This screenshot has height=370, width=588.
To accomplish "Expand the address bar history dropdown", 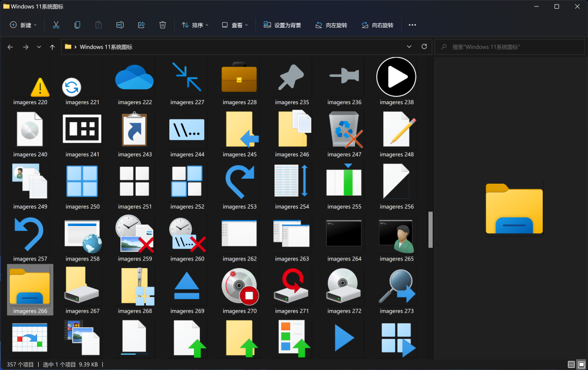I will (409, 46).
